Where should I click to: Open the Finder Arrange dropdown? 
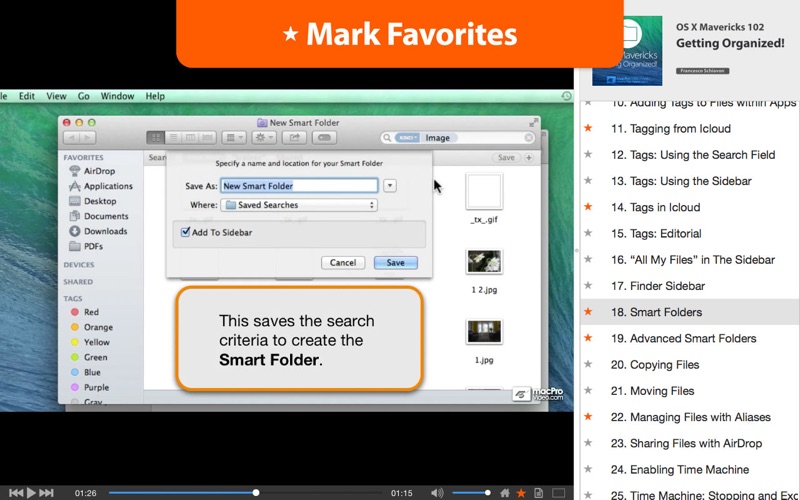234,137
